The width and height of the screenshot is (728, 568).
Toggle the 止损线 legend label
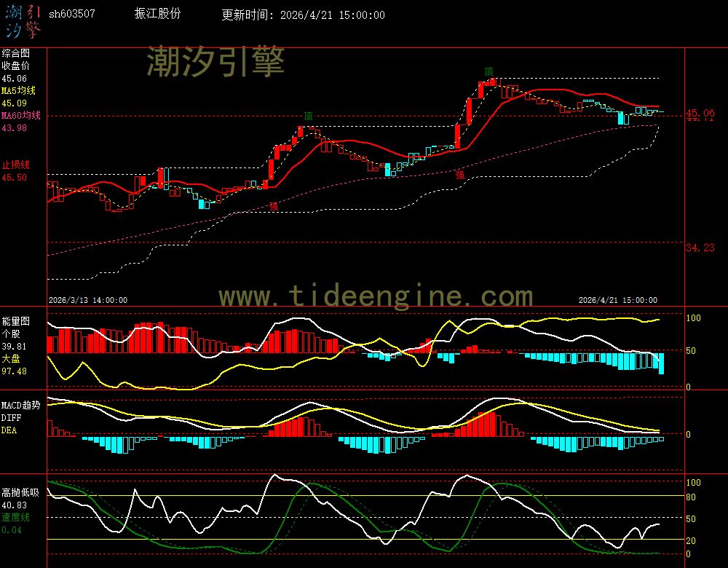click(x=15, y=165)
